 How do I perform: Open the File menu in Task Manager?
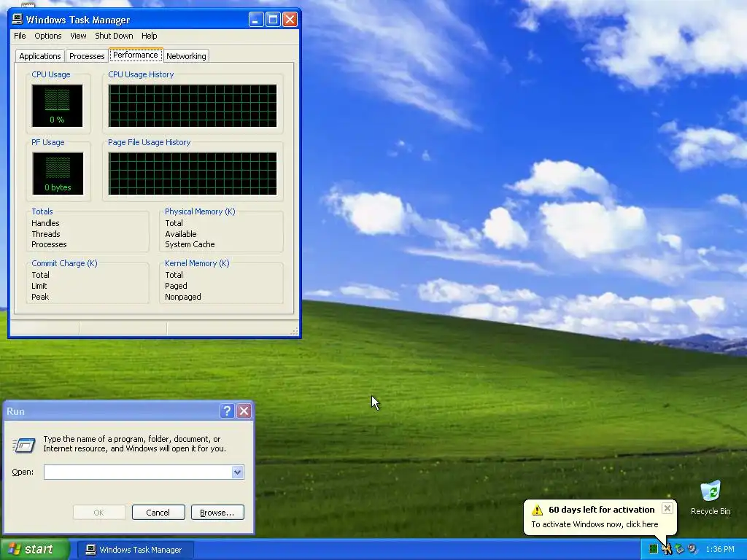point(20,36)
